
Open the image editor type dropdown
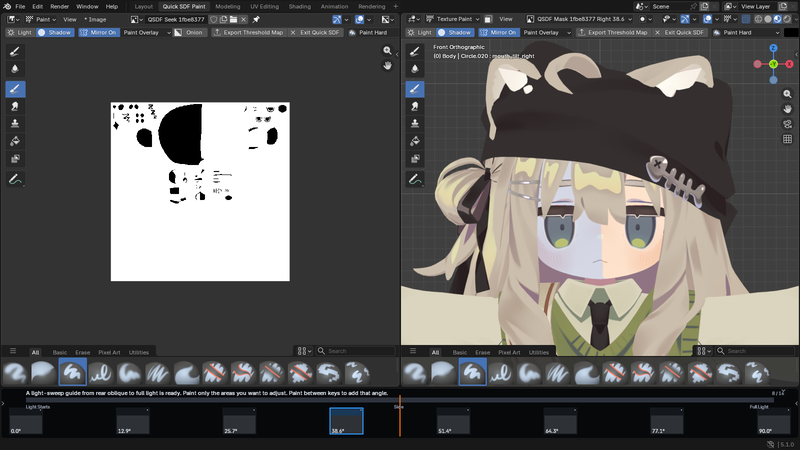coord(13,19)
